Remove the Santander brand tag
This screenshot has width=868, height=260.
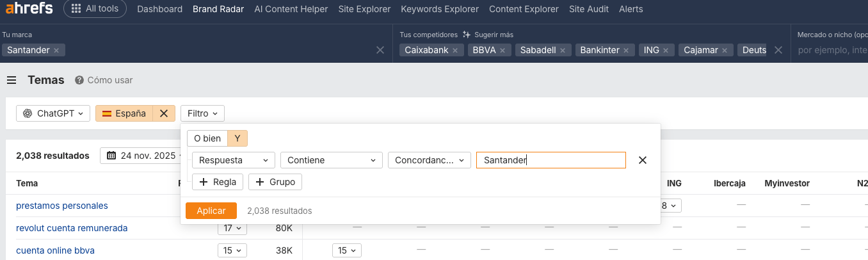[x=56, y=50]
